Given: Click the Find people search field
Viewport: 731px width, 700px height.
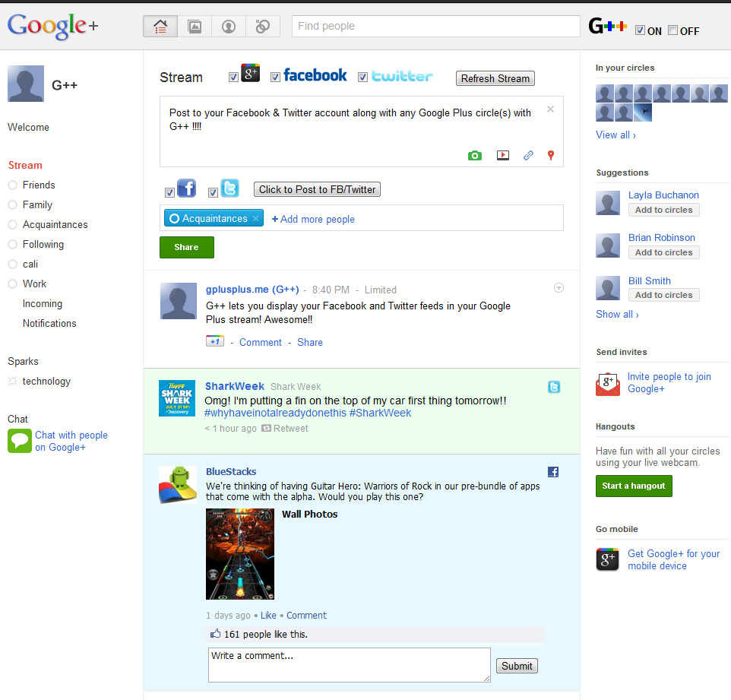Looking at the screenshot, I should (436, 26).
